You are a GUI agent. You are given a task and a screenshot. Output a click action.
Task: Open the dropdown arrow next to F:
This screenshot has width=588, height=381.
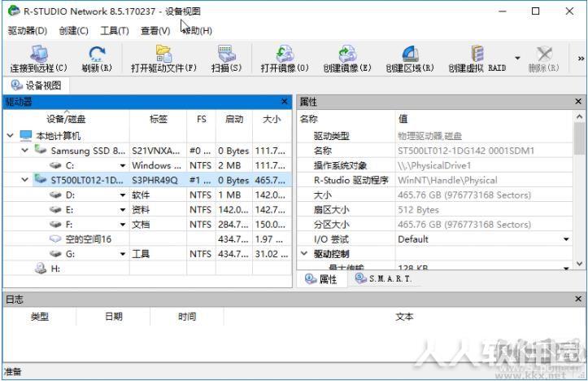122,225
